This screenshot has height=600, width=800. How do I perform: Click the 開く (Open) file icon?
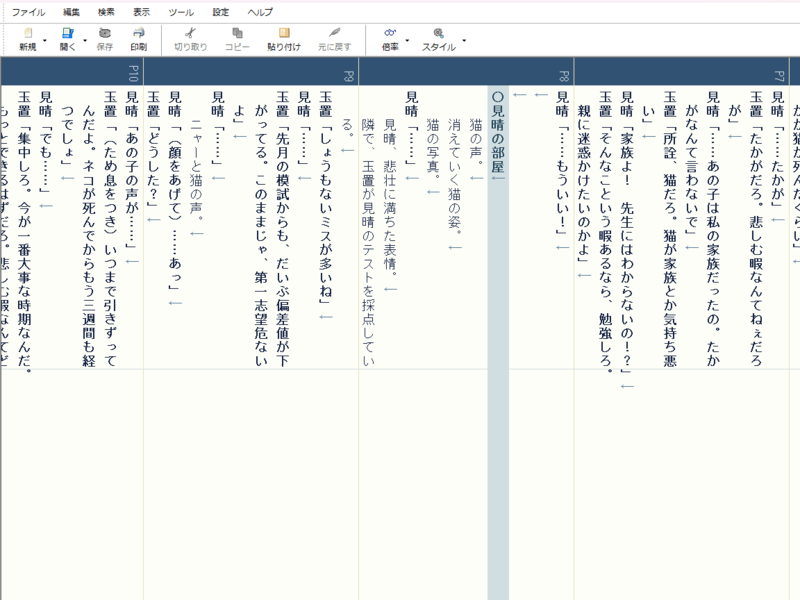coord(67,34)
